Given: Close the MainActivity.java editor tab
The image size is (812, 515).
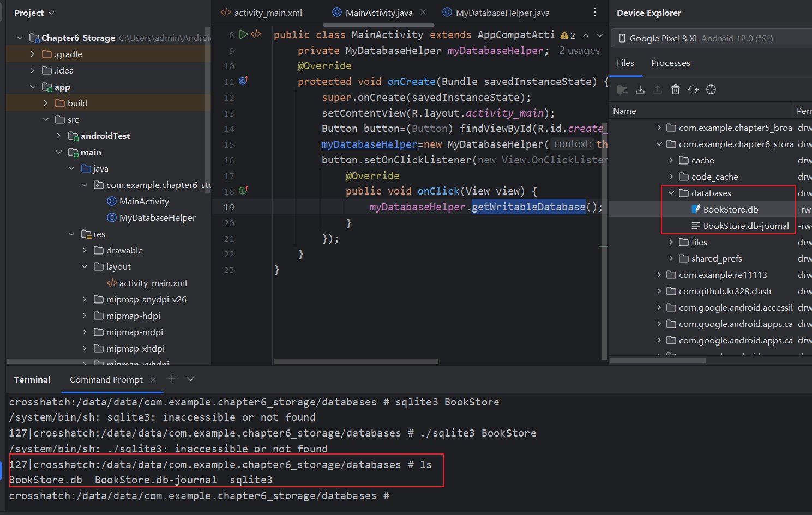Looking at the screenshot, I should [x=423, y=12].
